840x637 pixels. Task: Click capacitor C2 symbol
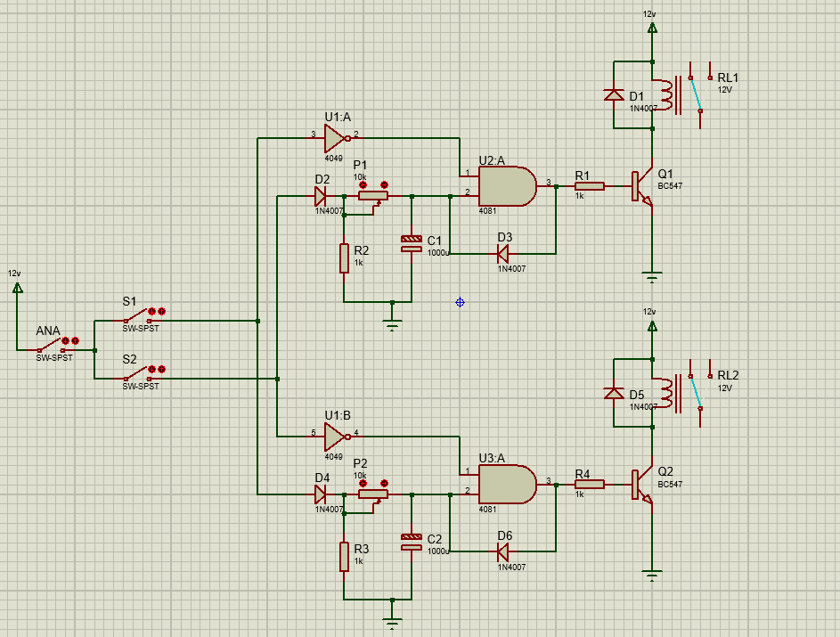pyautogui.click(x=412, y=542)
